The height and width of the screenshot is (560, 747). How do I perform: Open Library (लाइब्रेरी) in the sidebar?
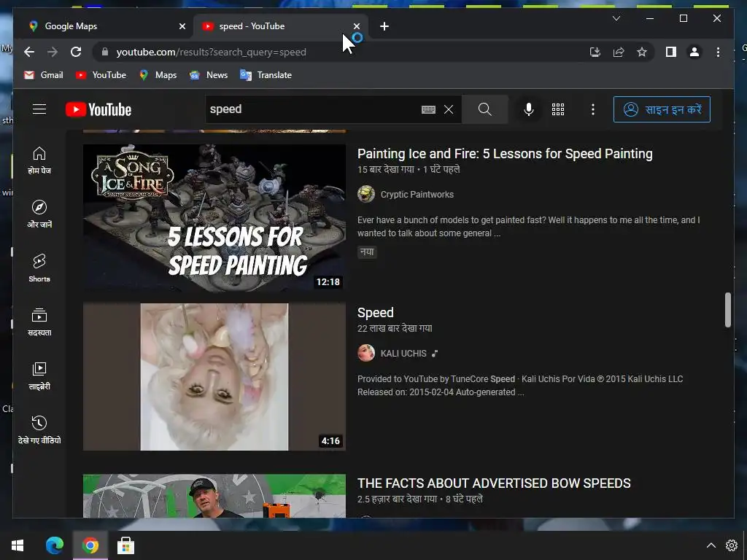click(39, 376)
